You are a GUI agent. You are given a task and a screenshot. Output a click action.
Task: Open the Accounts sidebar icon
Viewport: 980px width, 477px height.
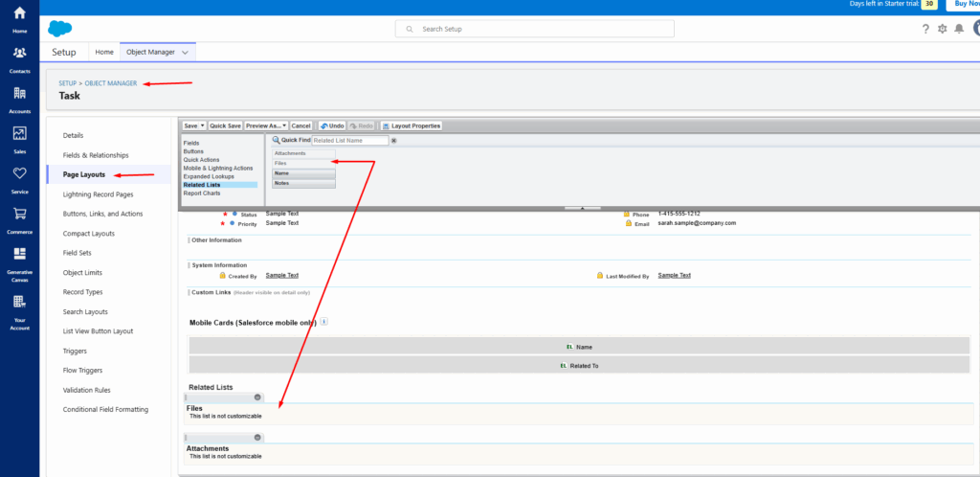pyautogui.click(x=19, y=99)
